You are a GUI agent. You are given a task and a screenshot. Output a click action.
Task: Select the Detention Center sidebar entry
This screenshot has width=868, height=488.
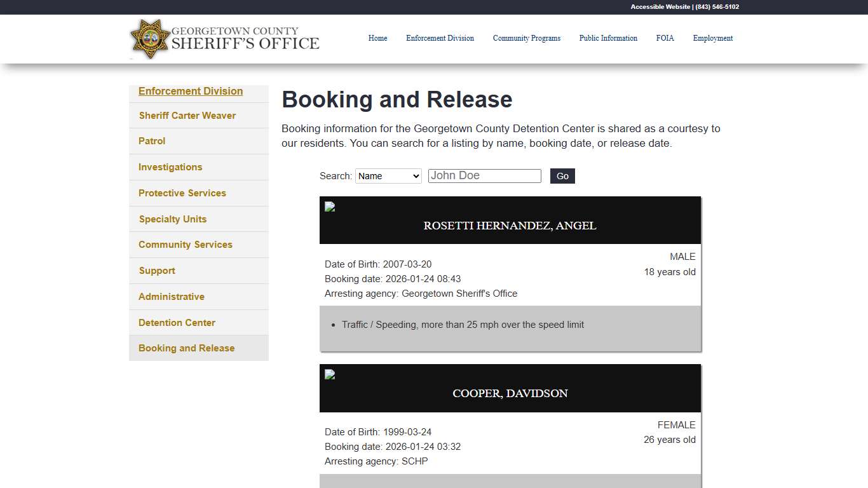tap(176, 322)
